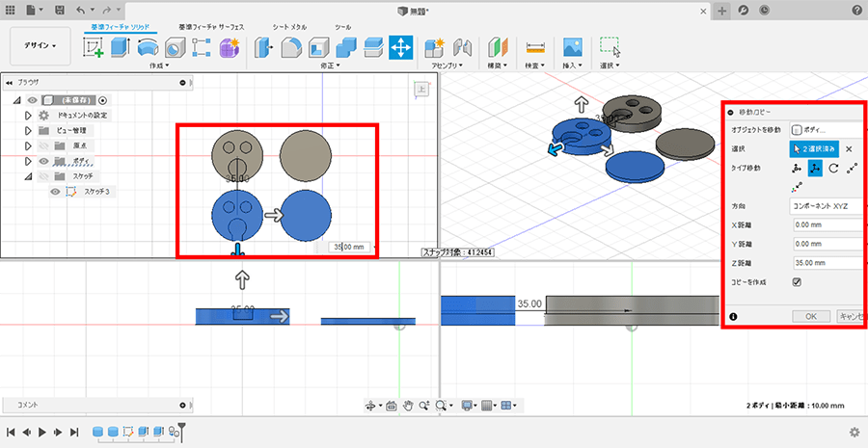This screenshot has height=448, width=868.
Task: Click the Save disk icon
Action: click(60, 10)
